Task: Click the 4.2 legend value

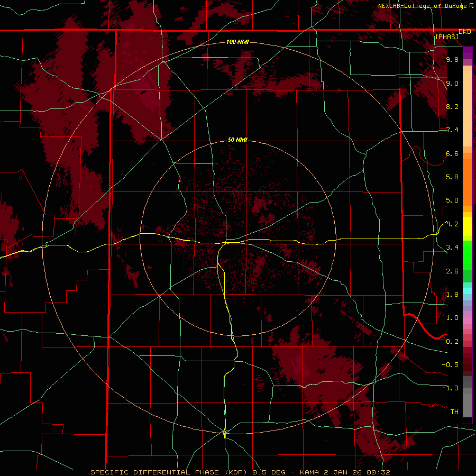Action: pyautogui.click(x=452, y=224)
